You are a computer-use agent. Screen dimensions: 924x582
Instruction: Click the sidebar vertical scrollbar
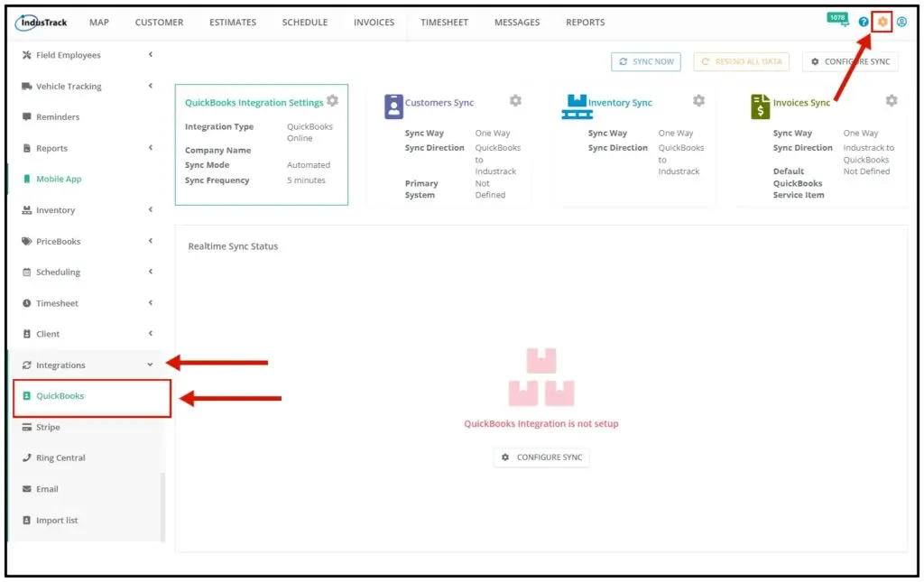pyautogui.click(x=162, y=506)
